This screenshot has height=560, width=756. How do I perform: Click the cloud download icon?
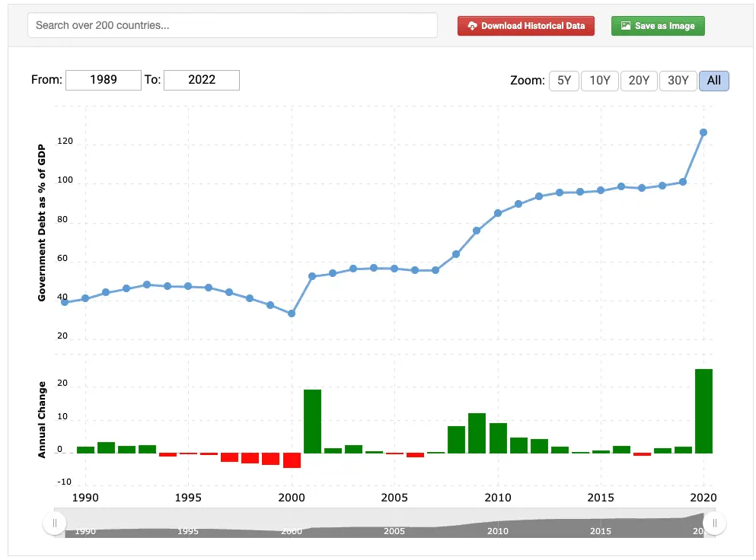[472, 26]
